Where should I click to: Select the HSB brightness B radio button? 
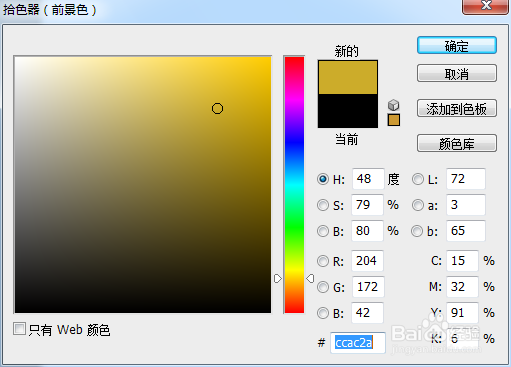pos(323,231)
